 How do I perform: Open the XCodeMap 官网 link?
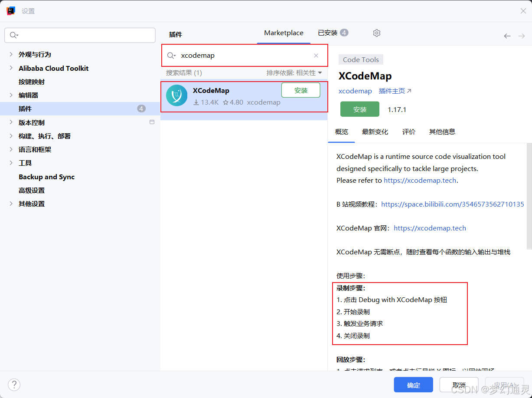430,228
